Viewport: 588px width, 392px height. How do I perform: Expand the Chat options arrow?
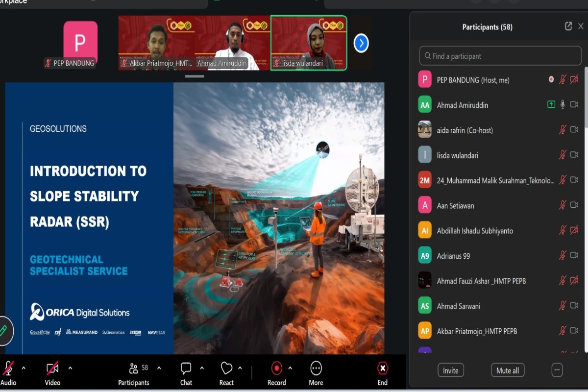pyautogui.click(x=202, y=368)
